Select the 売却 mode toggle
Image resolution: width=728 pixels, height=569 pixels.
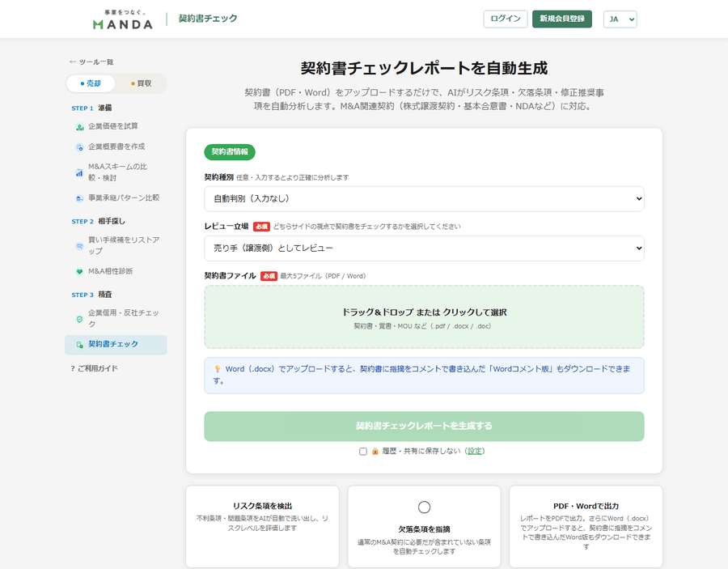(x=91, y=83)
